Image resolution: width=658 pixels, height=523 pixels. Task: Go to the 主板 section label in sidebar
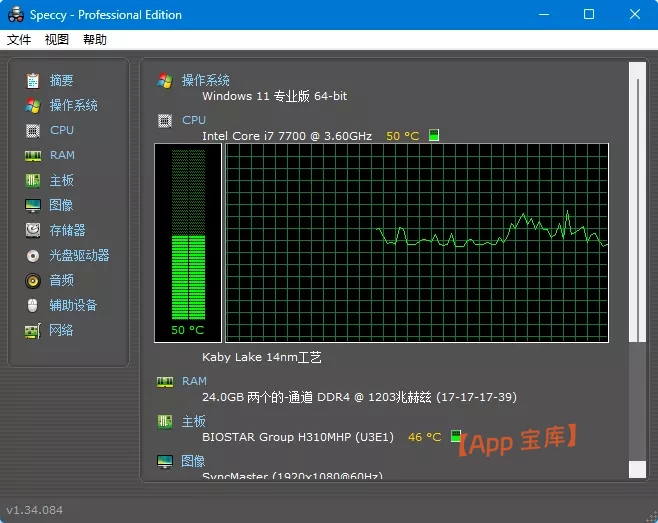click(x=61, y=180)
